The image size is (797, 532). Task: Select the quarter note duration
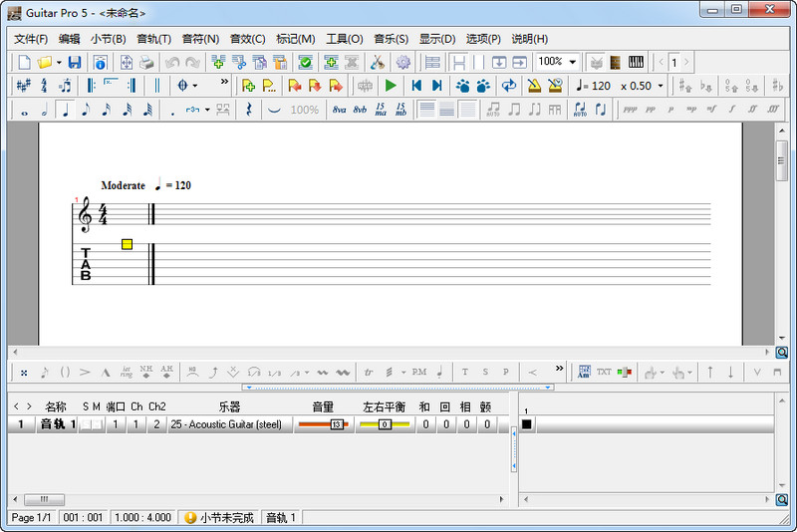click(65, 110)
